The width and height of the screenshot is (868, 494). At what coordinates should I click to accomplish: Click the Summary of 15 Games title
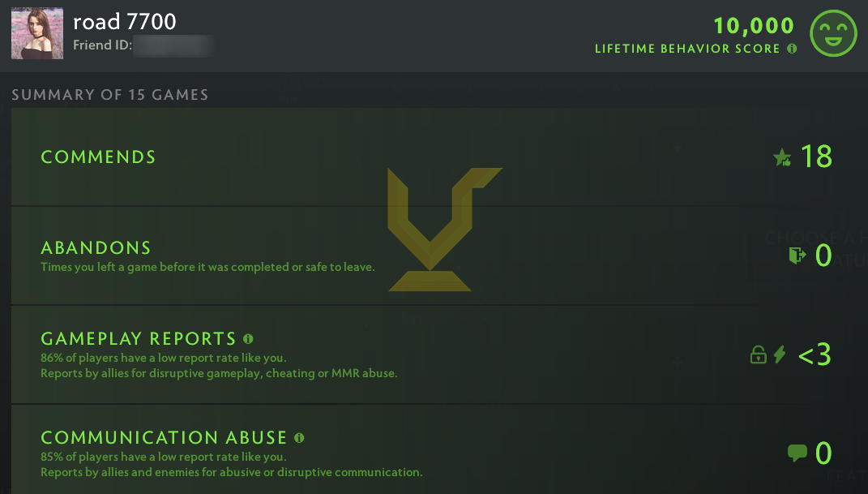(110, 95)
